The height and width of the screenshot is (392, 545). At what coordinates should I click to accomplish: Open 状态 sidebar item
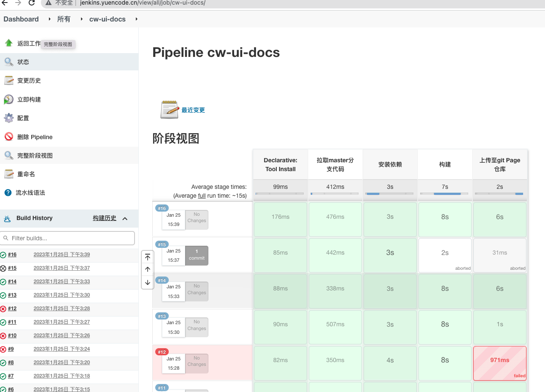[x=69, y=62]
